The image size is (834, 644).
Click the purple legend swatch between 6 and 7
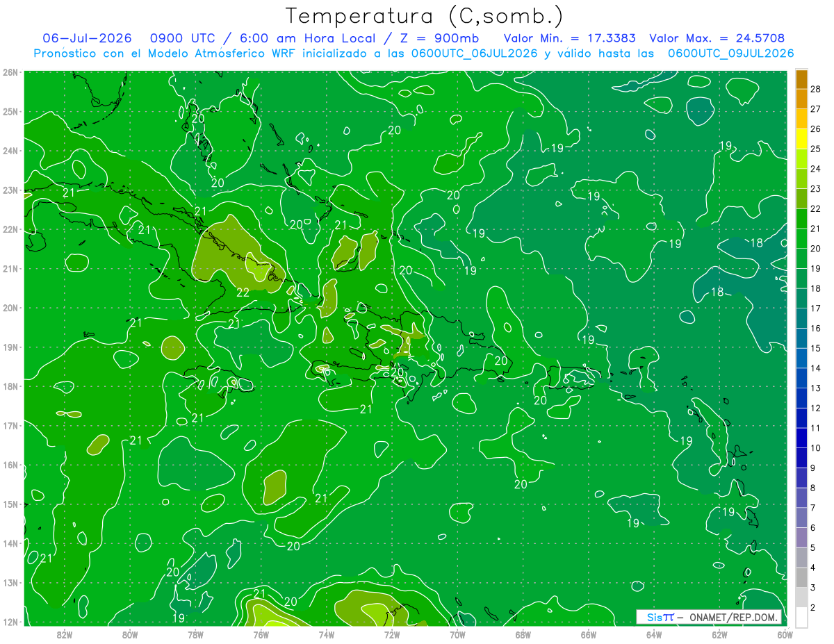pos(801,518)
